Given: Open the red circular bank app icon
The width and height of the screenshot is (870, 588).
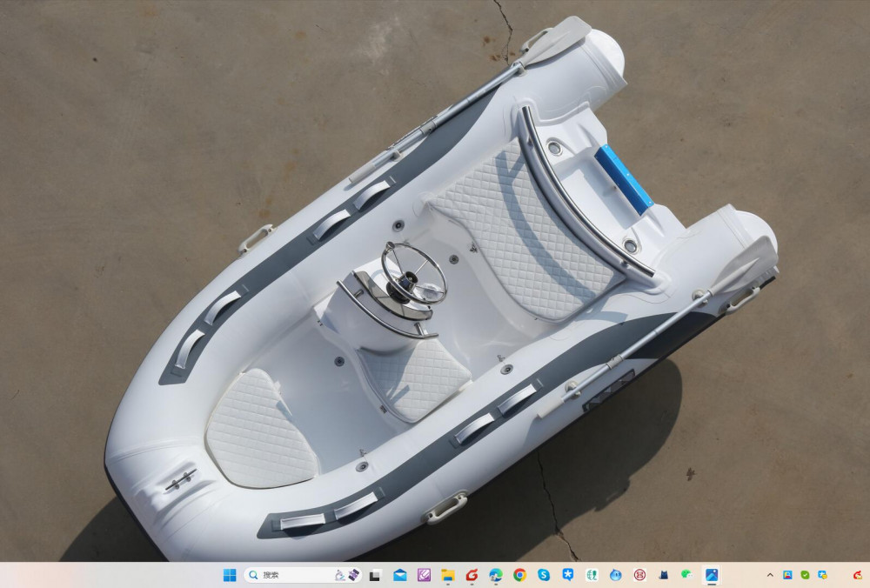Looking at the screenshot, I should click(x=639, y=575).
